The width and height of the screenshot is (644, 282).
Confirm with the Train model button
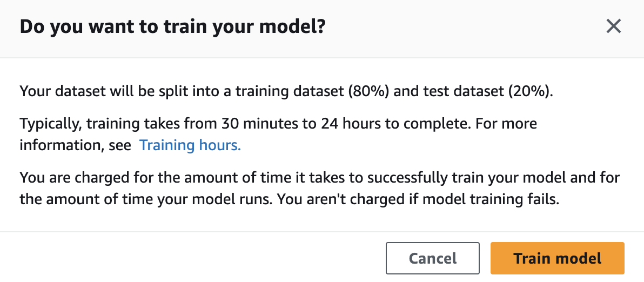pos(558,258)
